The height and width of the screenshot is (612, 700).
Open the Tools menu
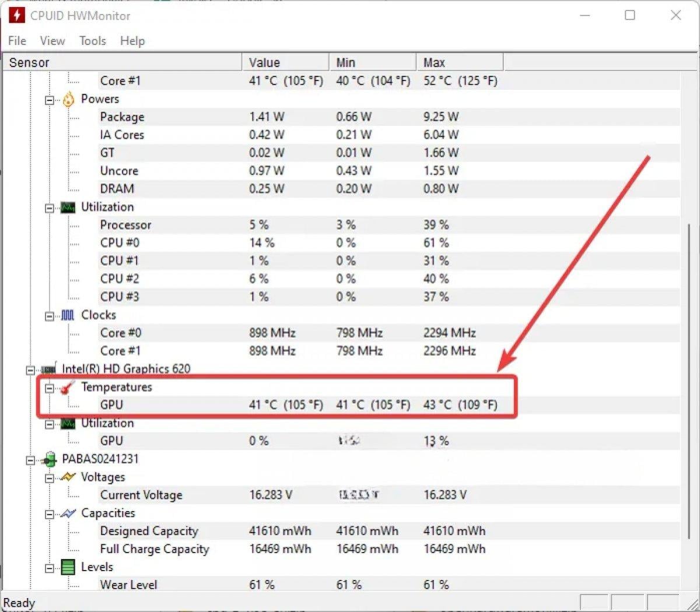(92, 41)
